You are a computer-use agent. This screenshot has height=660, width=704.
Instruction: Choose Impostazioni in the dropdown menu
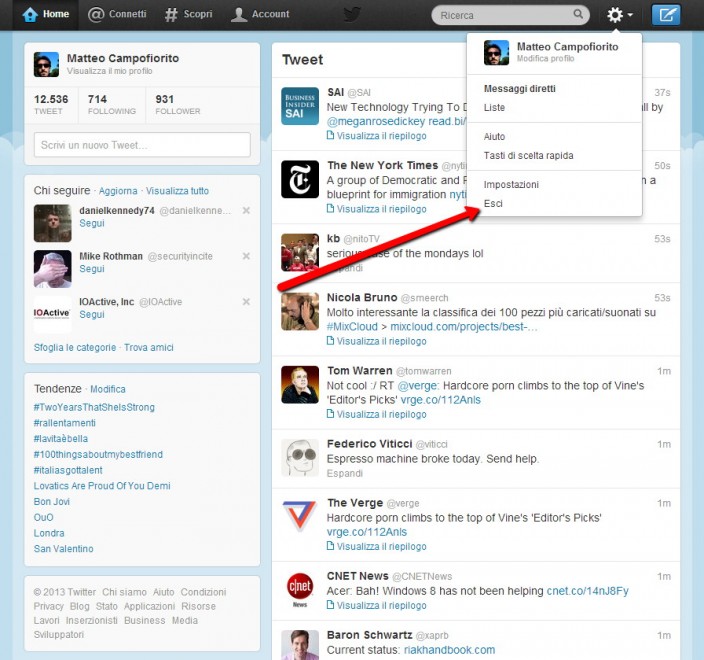pos(511,185)
